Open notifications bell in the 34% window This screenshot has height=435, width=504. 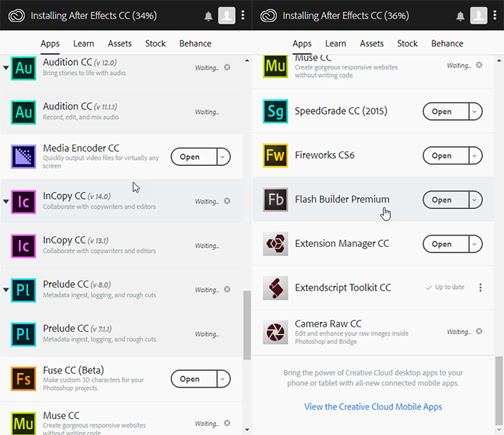pyautogui.click(x=208, y=15)
